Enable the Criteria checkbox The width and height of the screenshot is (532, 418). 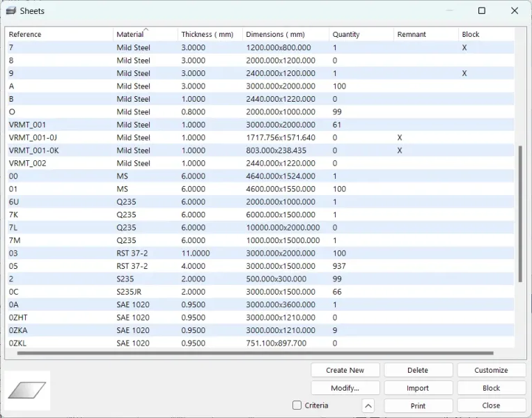(x=297, y=405)
